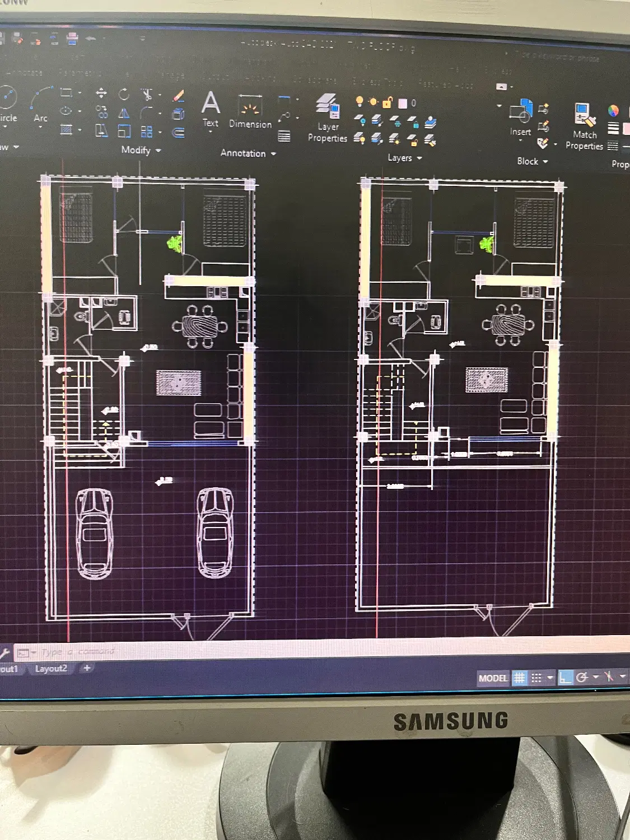Open Layer Properties manager
This screenshot has height=840, width=630.
pos(328,118)
